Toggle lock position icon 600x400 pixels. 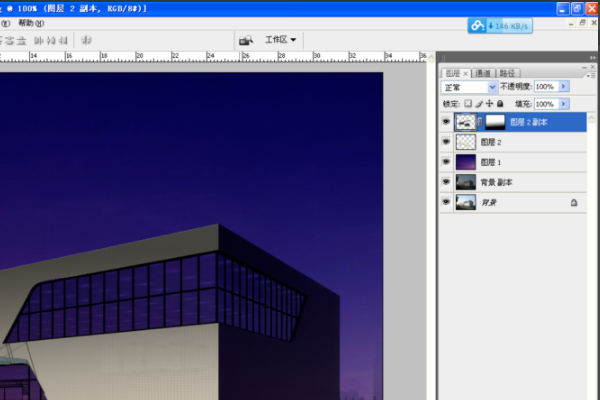pos(489,104)
